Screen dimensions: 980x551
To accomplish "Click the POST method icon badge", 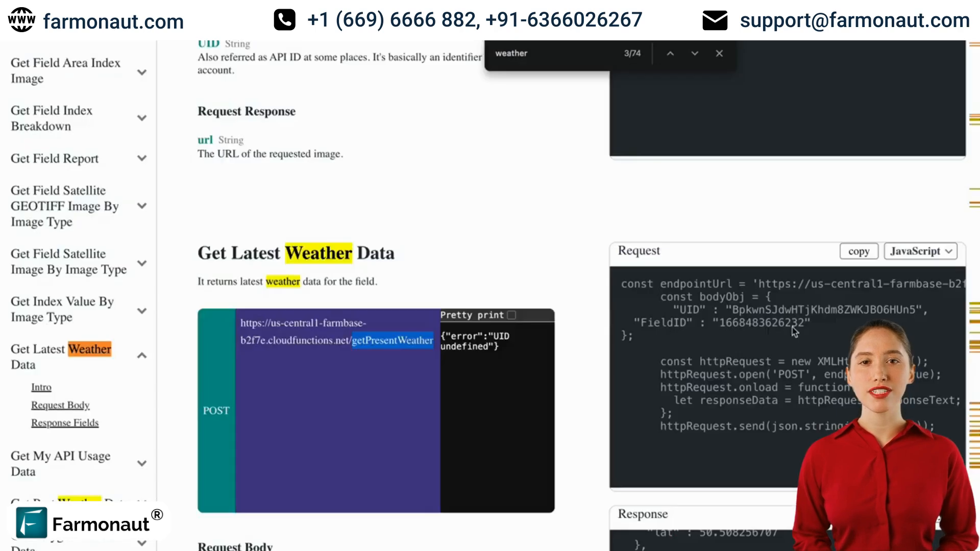I will click(x=216, y=410).
